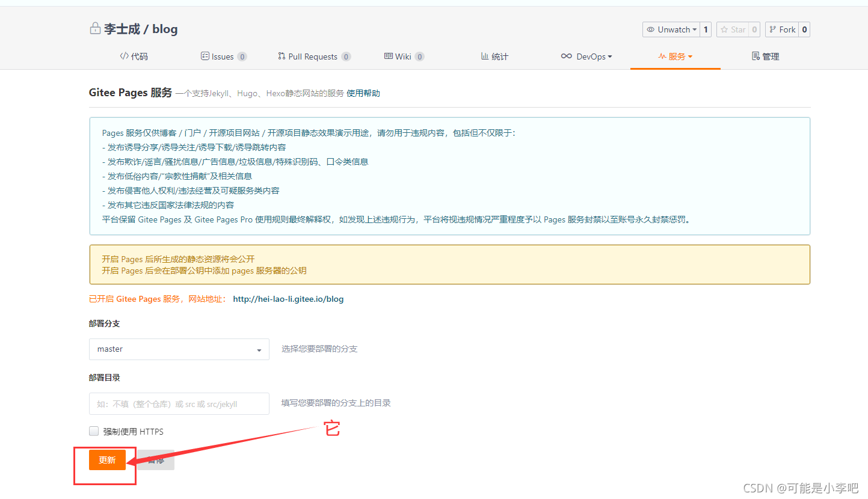
Task: Click the '部署分支' label
Action: (x=105, y=323)
